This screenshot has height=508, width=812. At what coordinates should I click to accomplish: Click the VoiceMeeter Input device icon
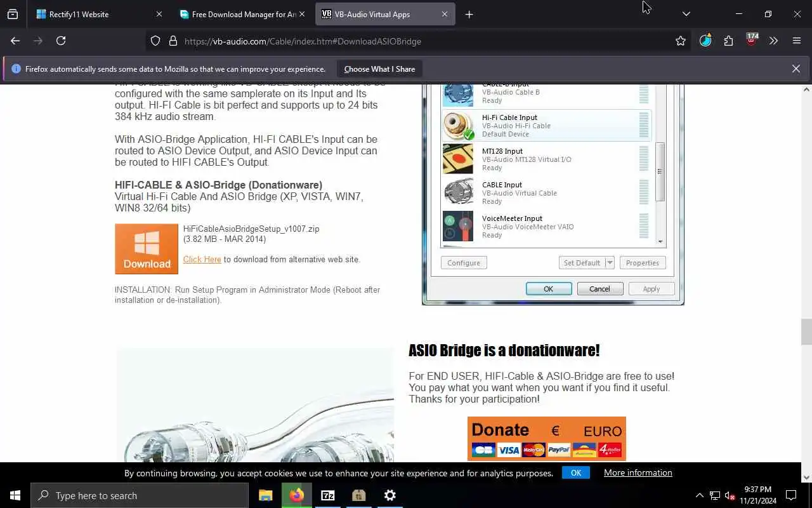click(x=458, y=226)
